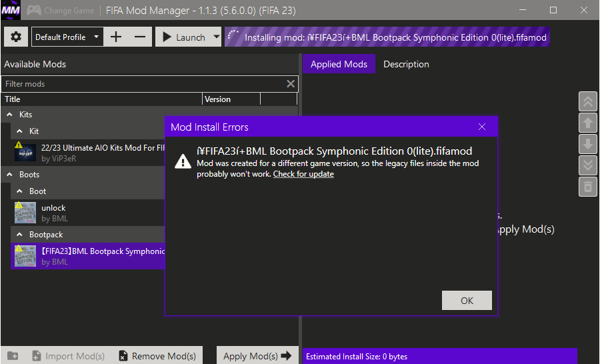600x364 pixels.
Task: Click the installing mod progress bar
Action: point(387,37)
